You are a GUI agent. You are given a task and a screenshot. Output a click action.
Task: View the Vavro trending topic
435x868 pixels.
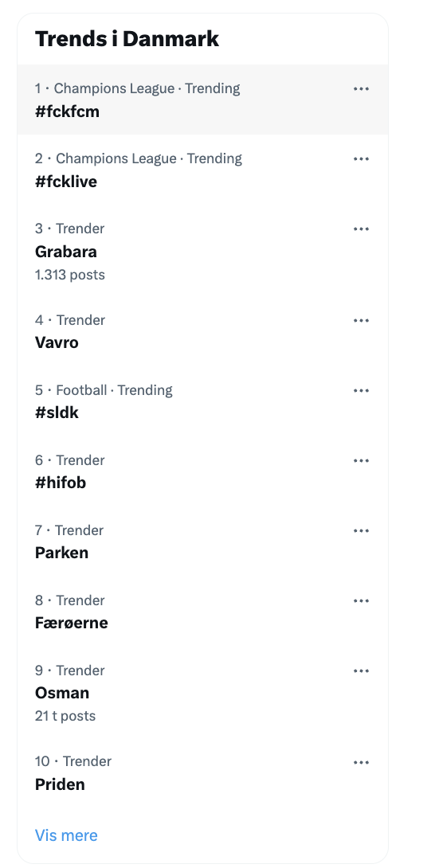click(203, 331)
